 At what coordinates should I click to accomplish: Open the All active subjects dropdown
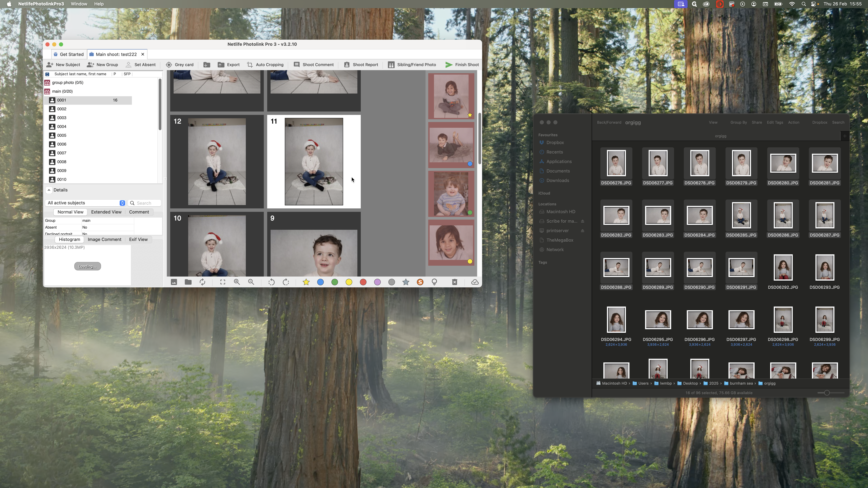tap(86, 203)
